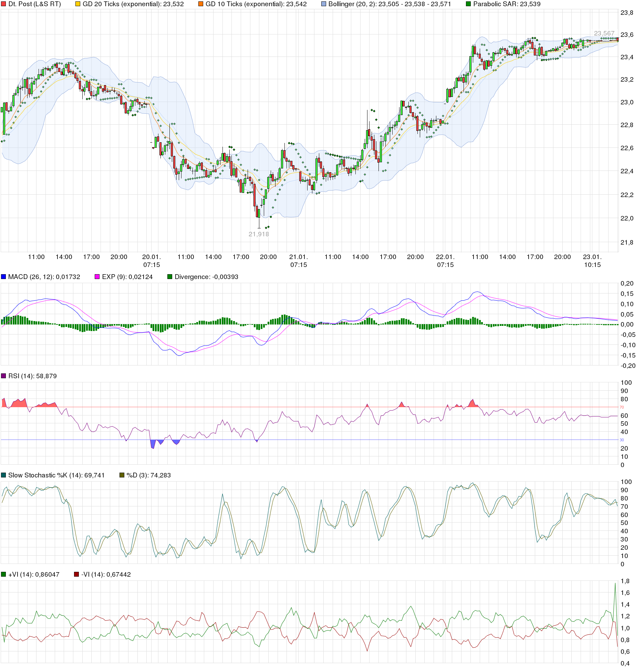Click the 0,20 MACD axis label
The width and height of the screenshot is (644, 670).
pyautogui.click(x=627, y=283)
